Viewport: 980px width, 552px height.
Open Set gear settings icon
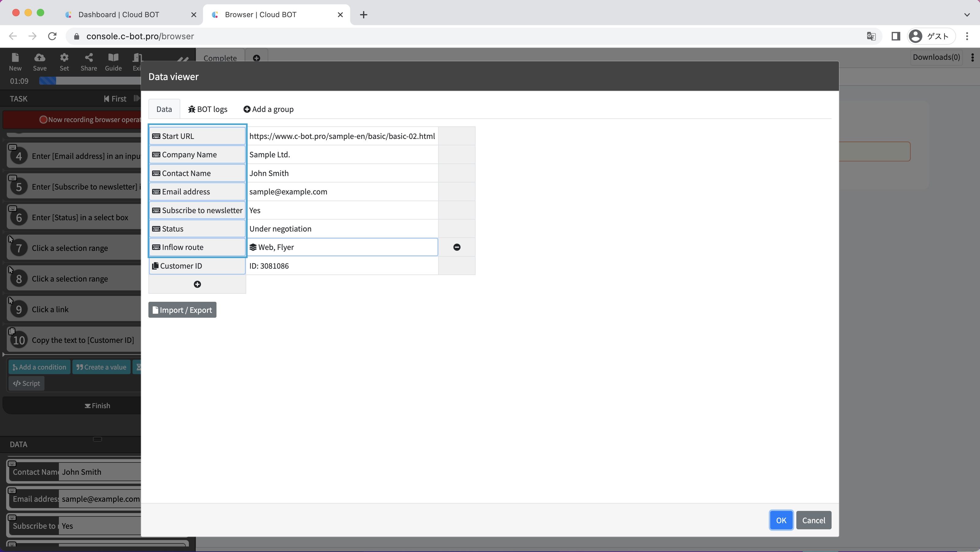pos(64,62)
